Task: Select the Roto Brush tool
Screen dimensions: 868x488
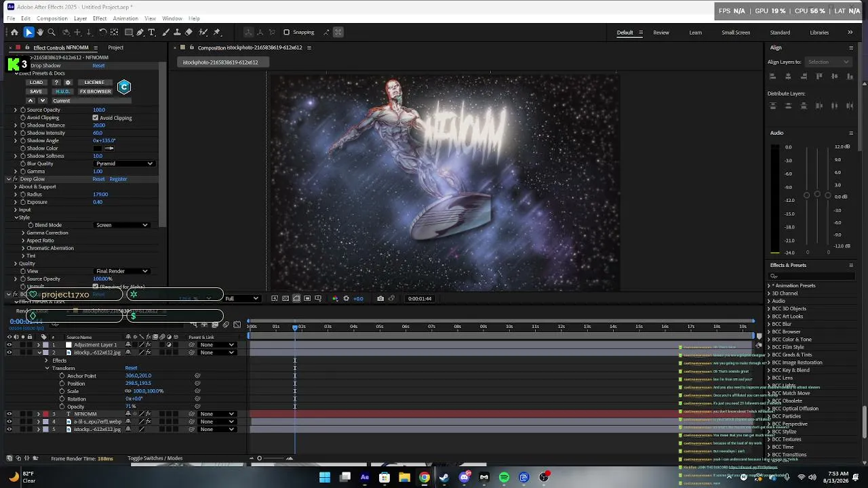Action: click(x=203, y=32)
